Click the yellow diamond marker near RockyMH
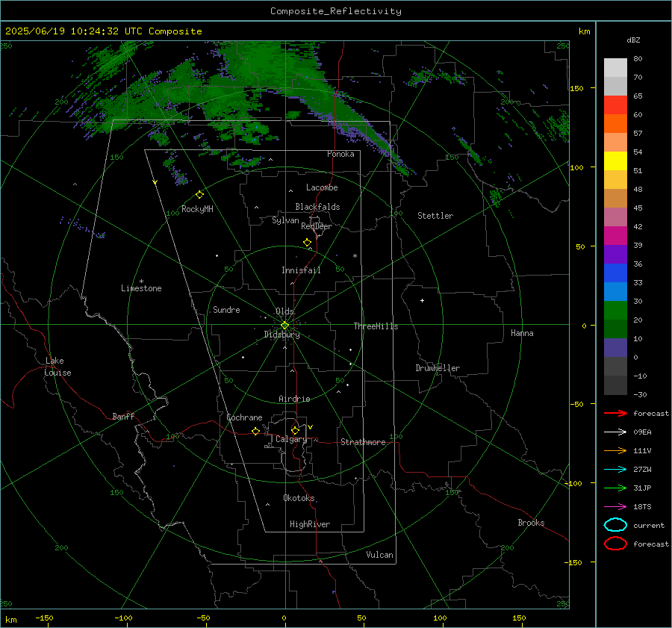 click(x=199, y=195)
